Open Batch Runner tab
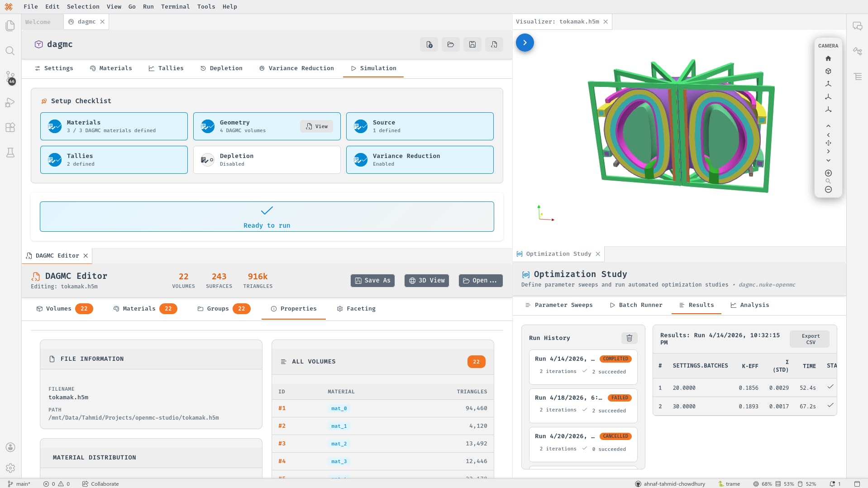Screen dimensions: 868x488 tap(636, 305)
